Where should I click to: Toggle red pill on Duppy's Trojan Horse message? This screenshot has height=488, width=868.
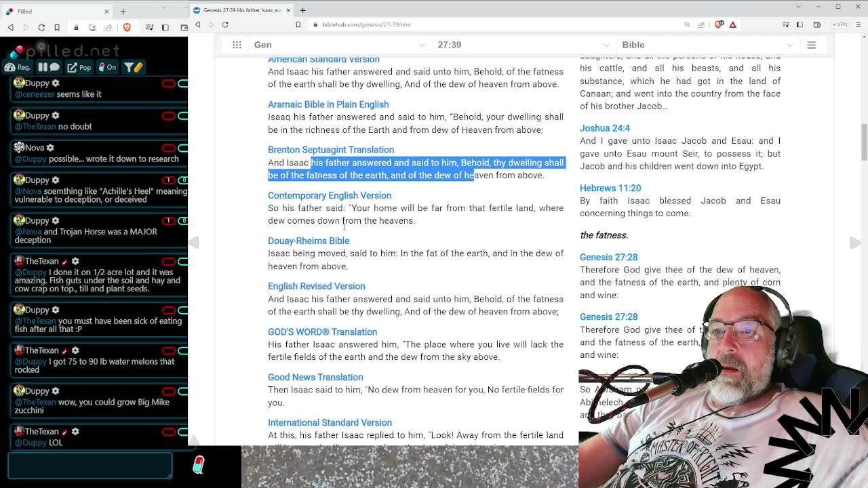coord(168,221)
